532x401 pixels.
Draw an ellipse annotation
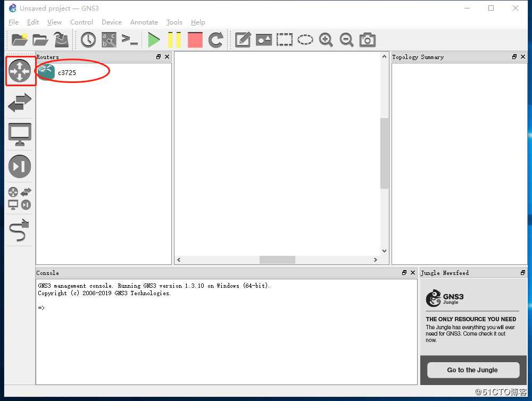coord(305,40)
